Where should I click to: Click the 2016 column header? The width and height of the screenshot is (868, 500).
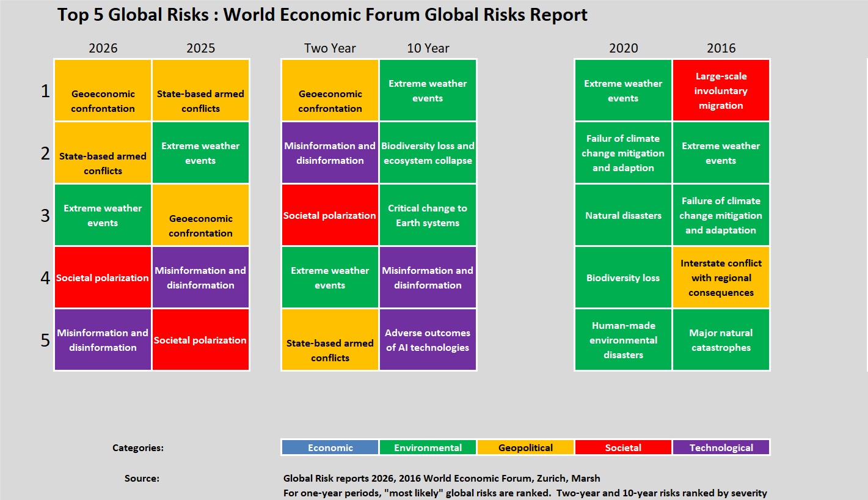[721, 48]
